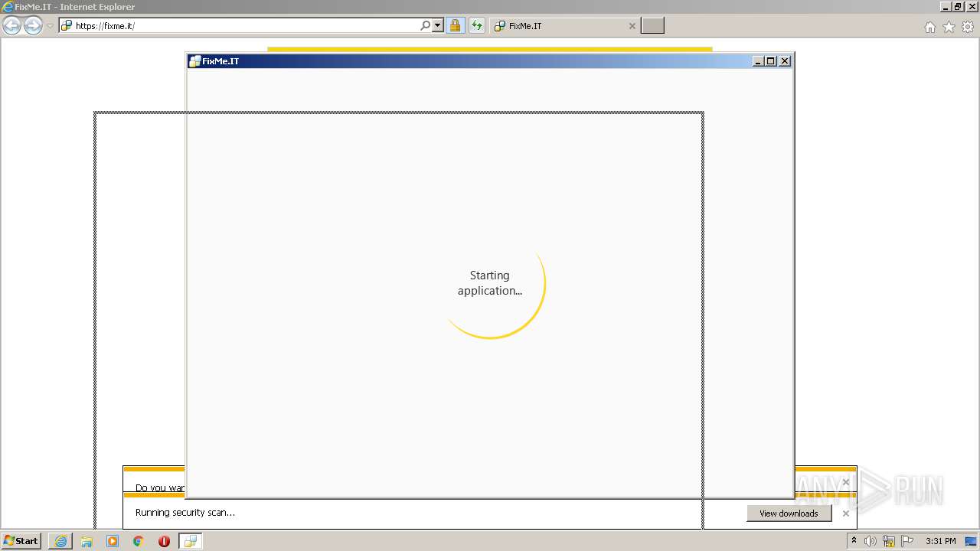
Task: Launch Opera from the taskbar
Action: [164, 541]
